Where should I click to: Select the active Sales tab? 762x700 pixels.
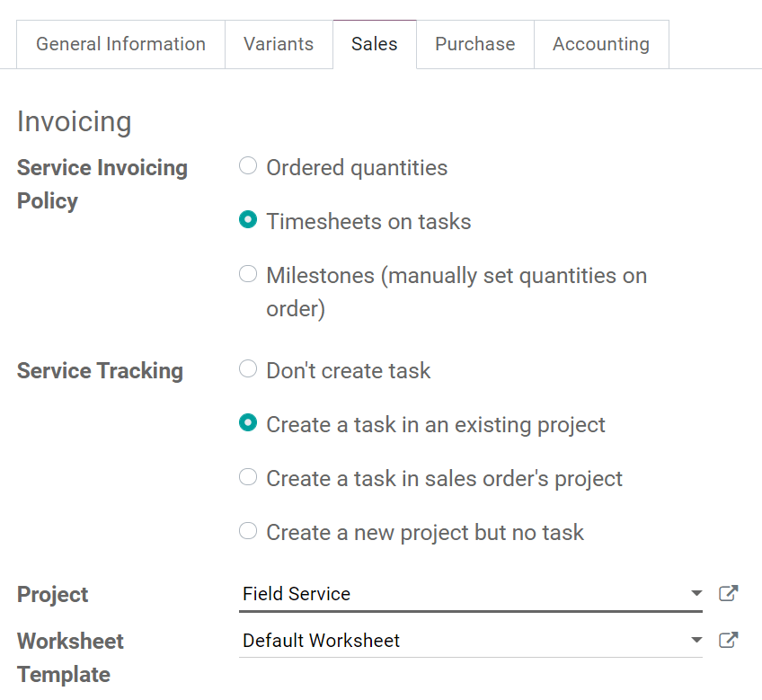point(374,43)
